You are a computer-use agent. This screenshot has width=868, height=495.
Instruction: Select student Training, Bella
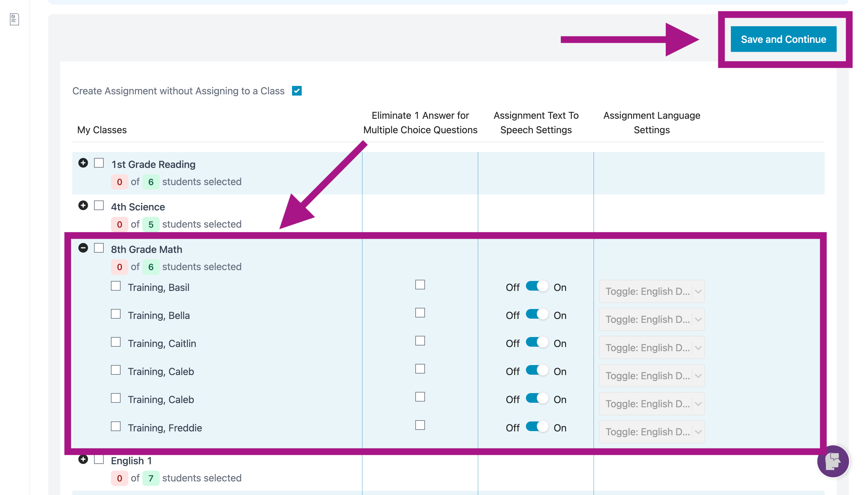coord(116,314)
